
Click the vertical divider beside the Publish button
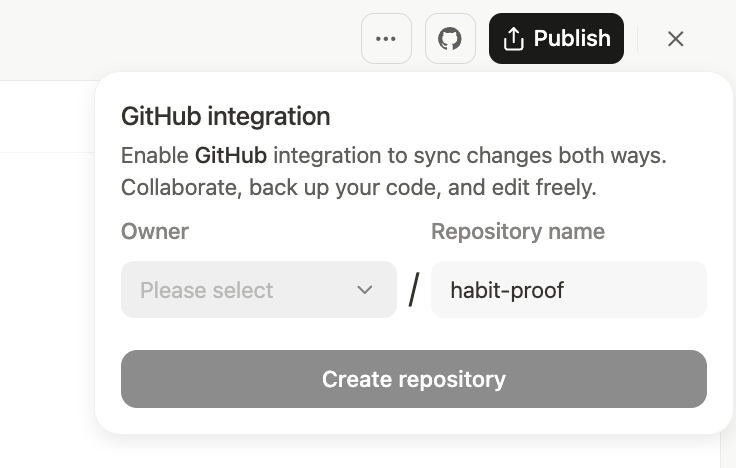638,39
